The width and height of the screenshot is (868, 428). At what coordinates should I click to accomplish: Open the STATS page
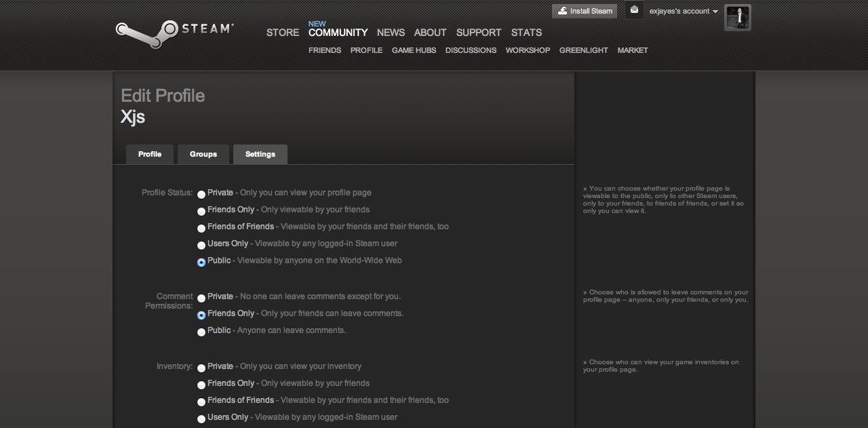click(527, 33)
